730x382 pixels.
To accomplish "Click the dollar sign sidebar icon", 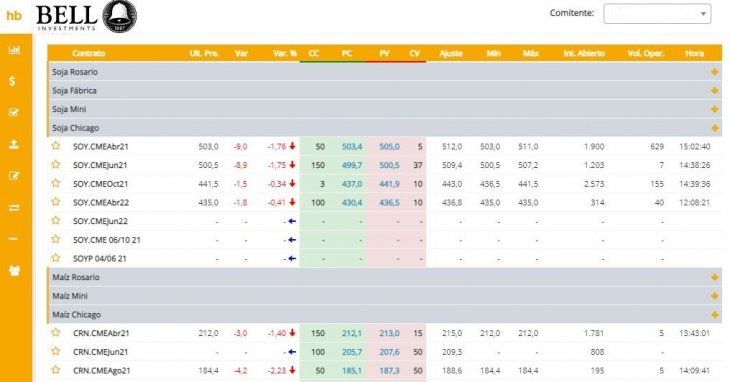I will point(13,81).
